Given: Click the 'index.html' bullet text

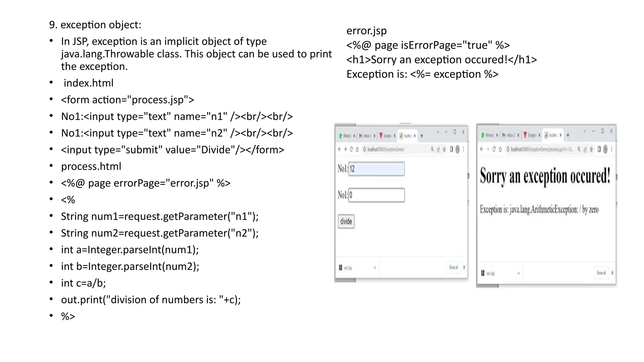Looking at the screenshot, I should pos(88,83).
